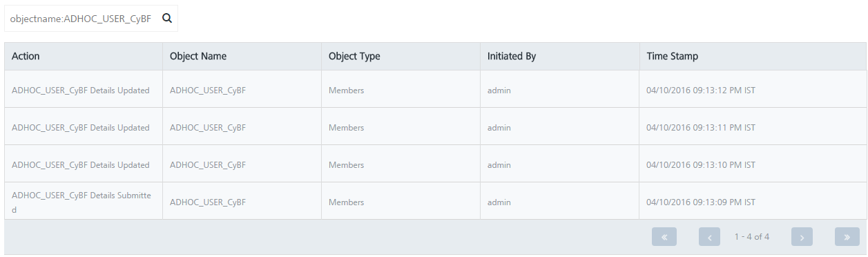Select the row timestamped 09:13:10 PM
868x257 pixels.
pos(436,164)
